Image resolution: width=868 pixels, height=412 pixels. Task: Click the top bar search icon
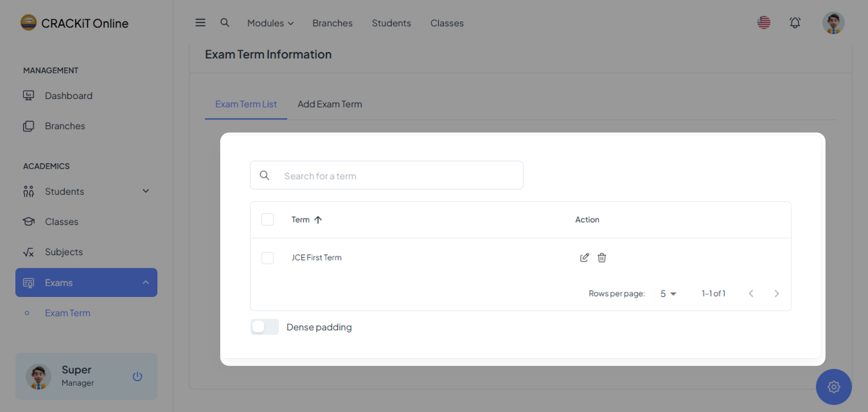click(x=224, y=23)
